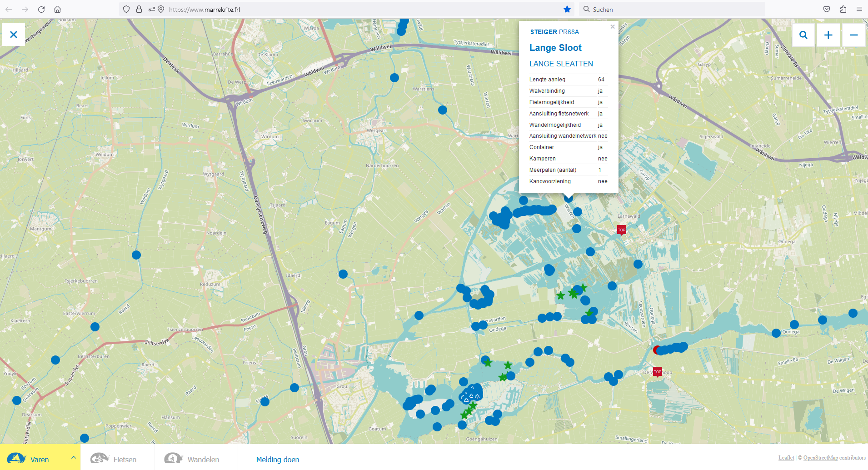Zoom out with the minus button
The width and height of the screenshot is (868, 470).
point(853,35)
